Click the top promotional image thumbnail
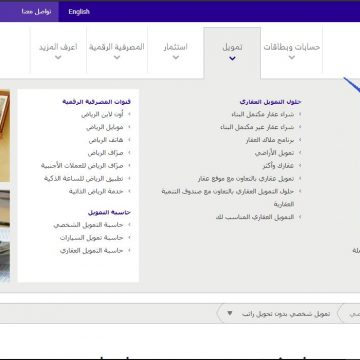 tap(5, 136)
